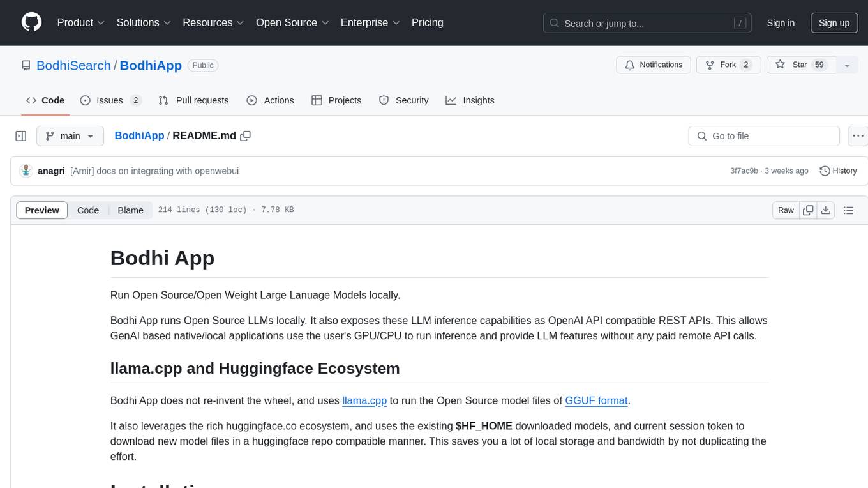868x488 pixels.
Task: Toggle the file tree side panel
Action: (21, 136)
